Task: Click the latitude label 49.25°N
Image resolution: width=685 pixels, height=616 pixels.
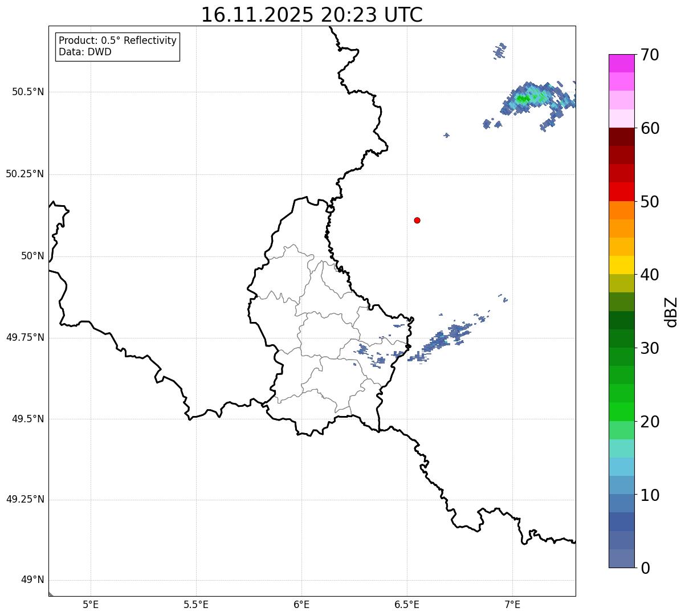Action: click(25, 500)
